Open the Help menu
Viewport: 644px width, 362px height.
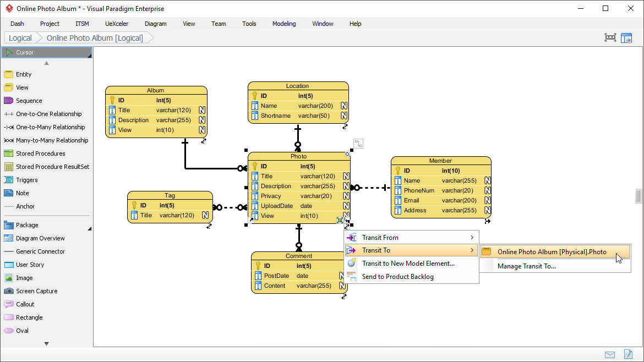pyautogui.click(x=355, y=24)
